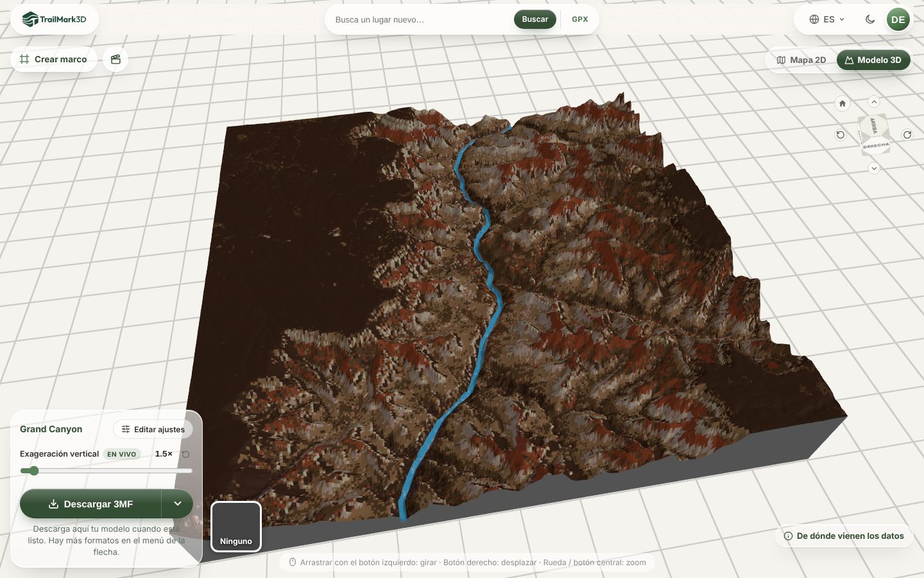The height and width of the screenshot is (578, 924).
Task: Switch to Mapa 2D view
Action: pyautogui.click(x=801, y=60)
